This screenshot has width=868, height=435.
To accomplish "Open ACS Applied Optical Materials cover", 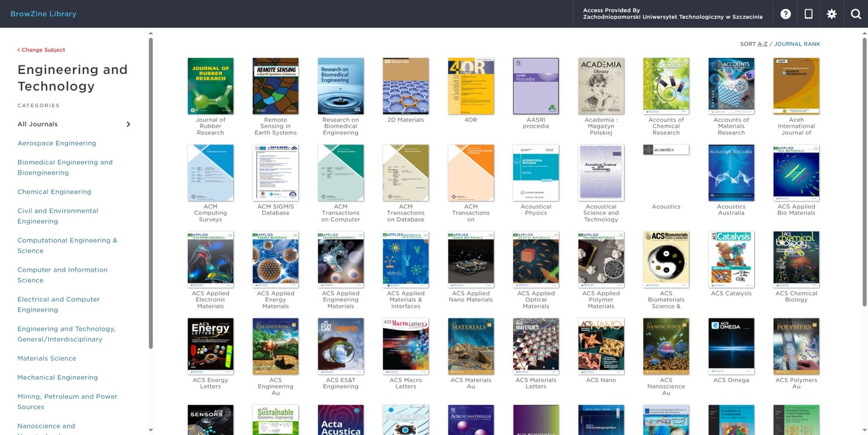I will click(536, 259).
